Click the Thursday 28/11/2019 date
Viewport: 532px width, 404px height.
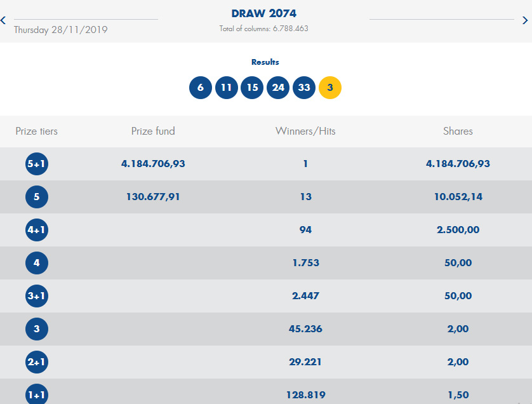(61, 30)
